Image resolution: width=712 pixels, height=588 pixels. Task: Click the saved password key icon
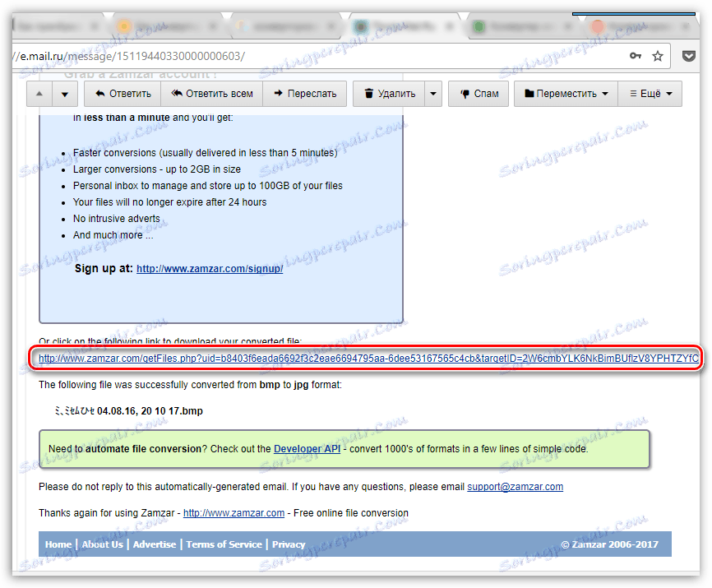[636, 56]
